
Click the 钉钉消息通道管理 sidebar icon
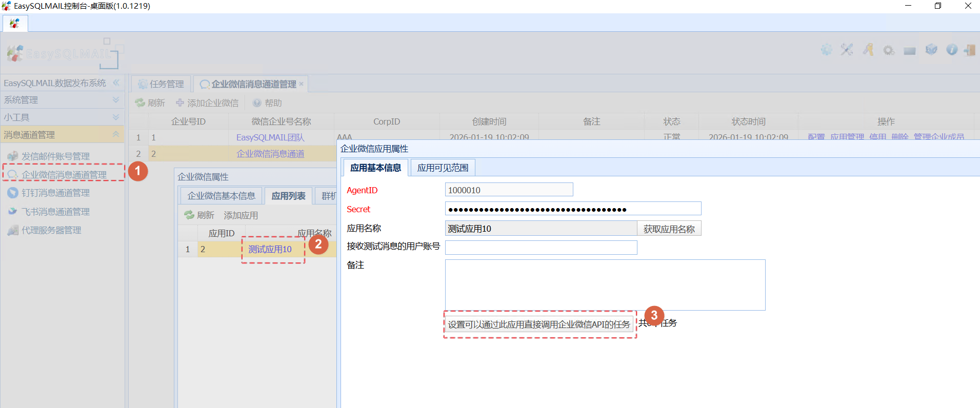pyautogui.click(x=13, y=193)
